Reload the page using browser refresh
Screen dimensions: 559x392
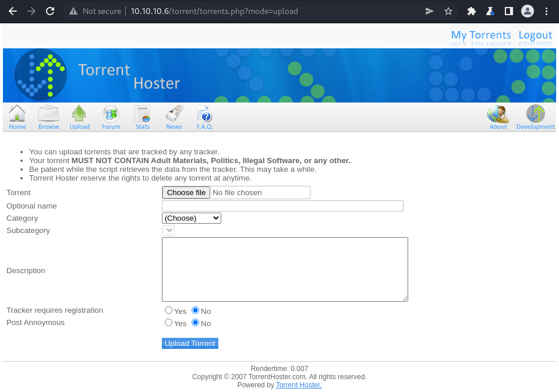50,11
